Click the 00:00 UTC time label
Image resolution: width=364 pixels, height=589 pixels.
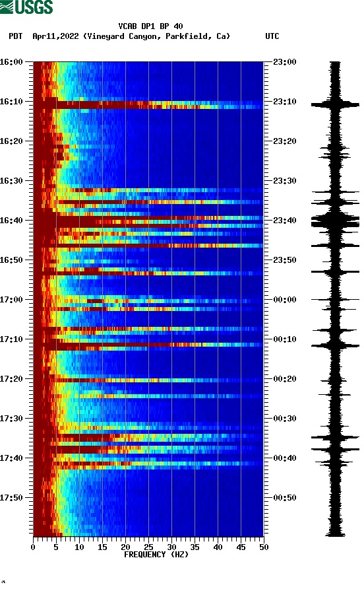284,300
